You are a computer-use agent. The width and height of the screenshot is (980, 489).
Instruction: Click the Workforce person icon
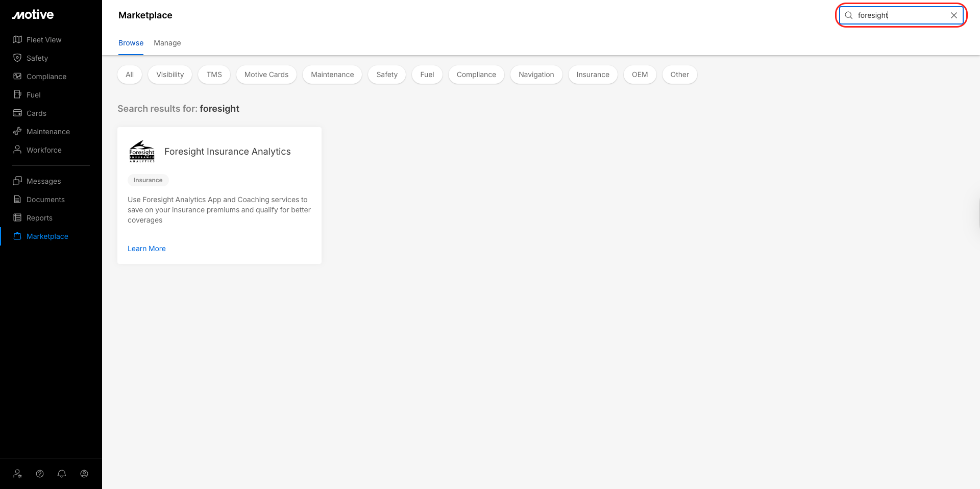17,150
